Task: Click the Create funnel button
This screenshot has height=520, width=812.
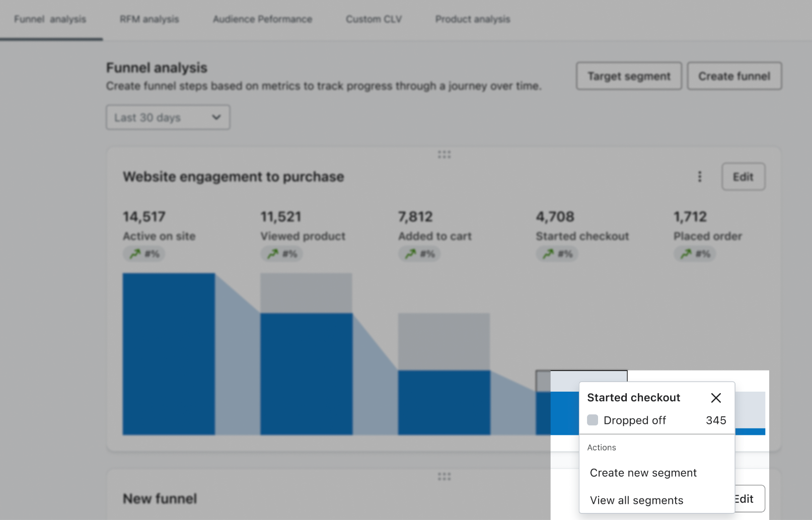Action: click(x=733, y=76)
